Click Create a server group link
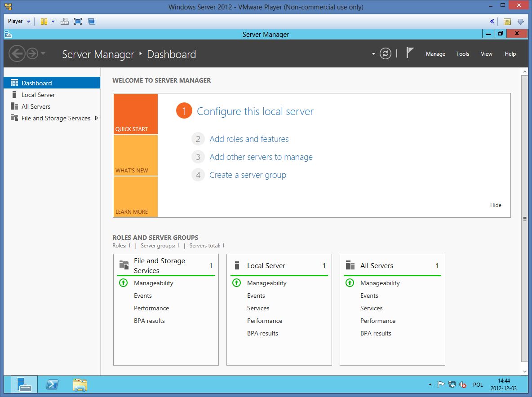This screenshot has height=397, width=532. (x=248, y=175)
